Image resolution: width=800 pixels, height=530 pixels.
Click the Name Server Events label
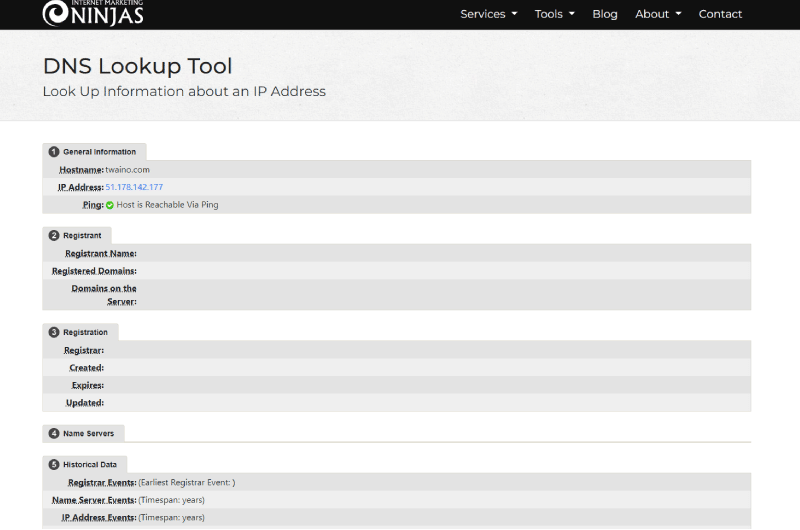pyautogui.click(x=94, y=500)
